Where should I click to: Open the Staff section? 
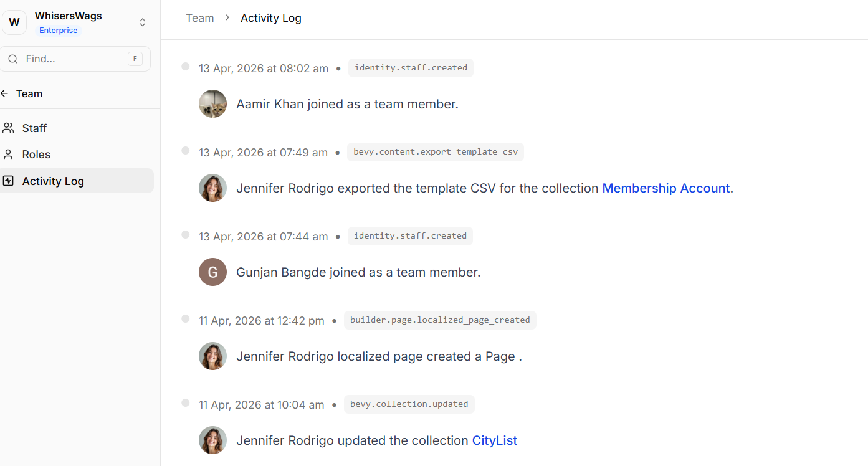[x=34, y=128]
